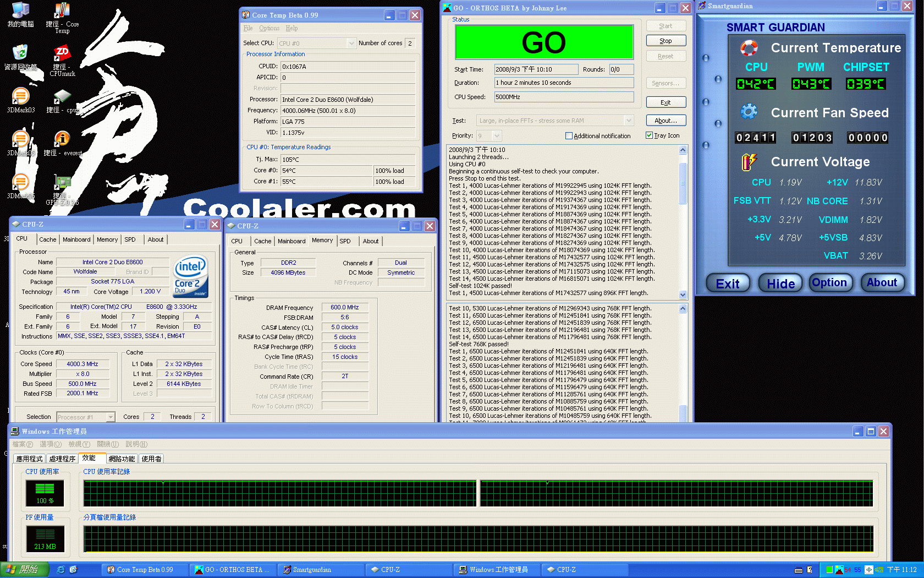Viewport: 924px width, 578px height.
Task: Open the Options menu in Core Temp
Action: (x=269, y=28)
